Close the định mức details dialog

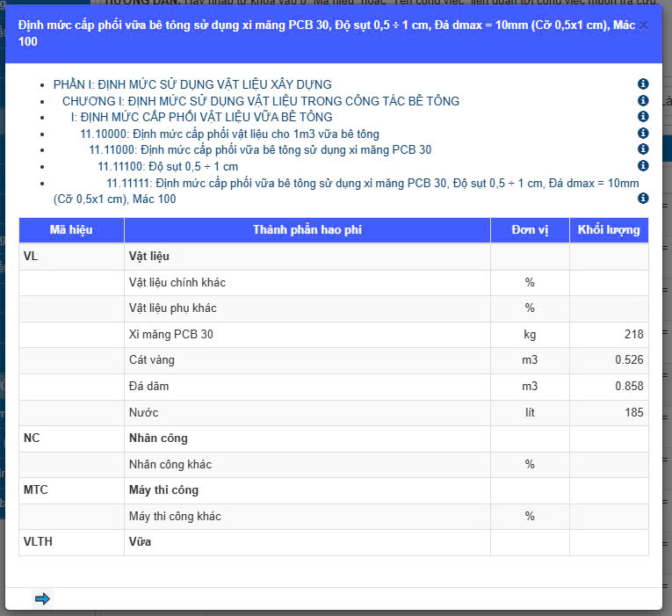643,26
